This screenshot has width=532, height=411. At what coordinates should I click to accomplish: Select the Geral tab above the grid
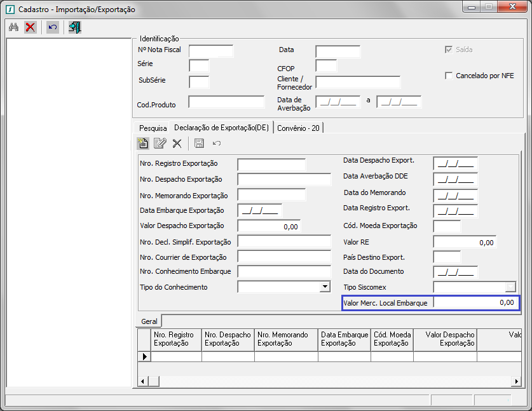149,321
